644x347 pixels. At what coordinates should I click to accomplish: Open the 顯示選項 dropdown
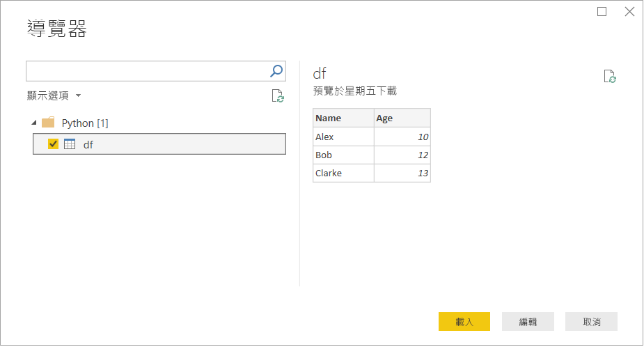[x=54, y=95]
